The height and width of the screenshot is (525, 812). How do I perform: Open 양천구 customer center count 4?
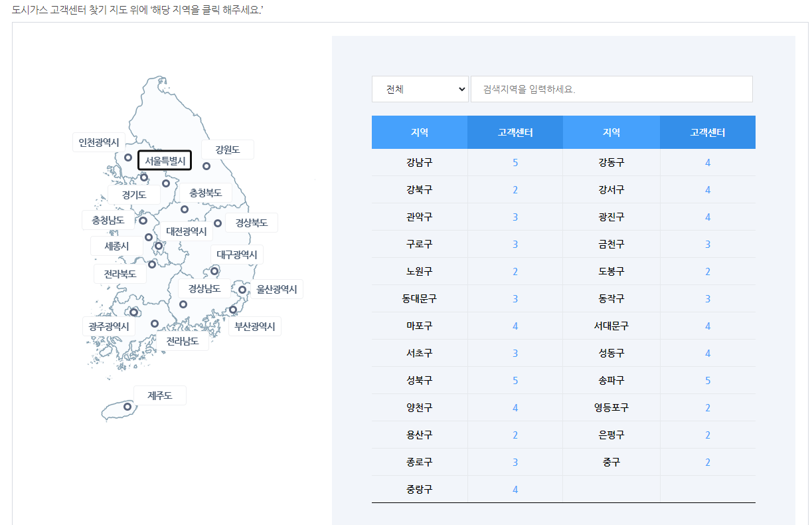[515, 407]
